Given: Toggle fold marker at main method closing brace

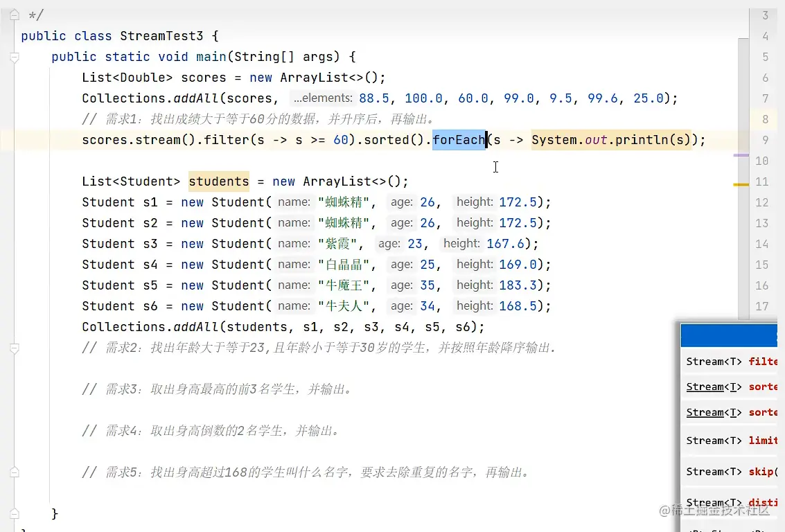Looking at the screenshot, I should click(x=15, y=513).
